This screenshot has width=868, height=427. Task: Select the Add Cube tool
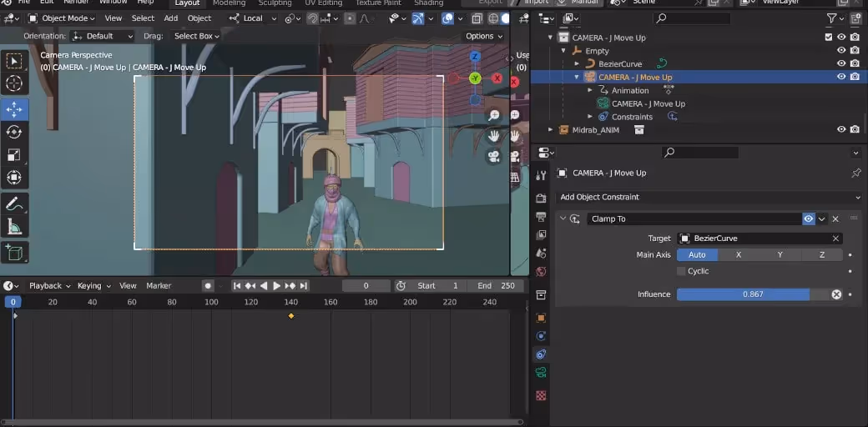[14, 252]
